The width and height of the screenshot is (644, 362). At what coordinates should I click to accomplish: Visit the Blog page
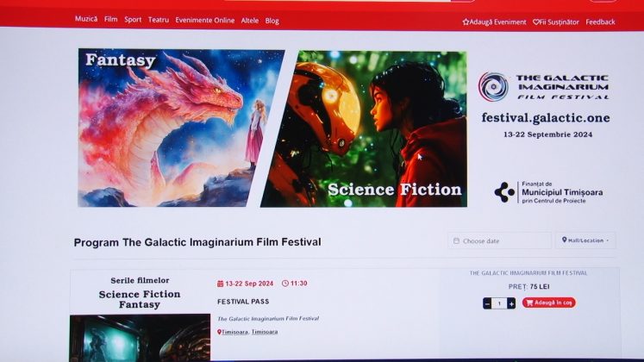tap(272, 21)
